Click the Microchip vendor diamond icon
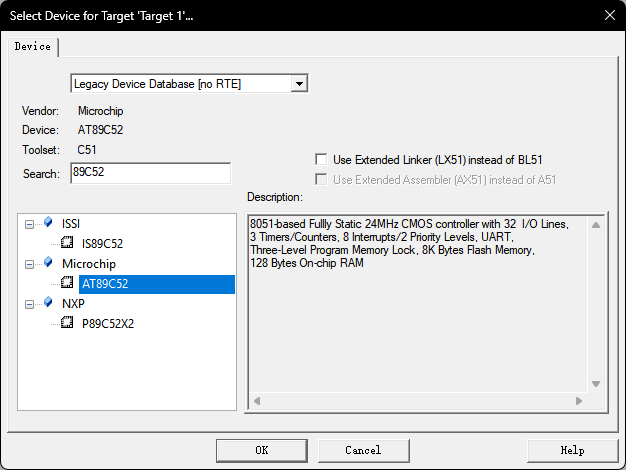This screenshot has width=626, height=470. click(x=48, y=263)
